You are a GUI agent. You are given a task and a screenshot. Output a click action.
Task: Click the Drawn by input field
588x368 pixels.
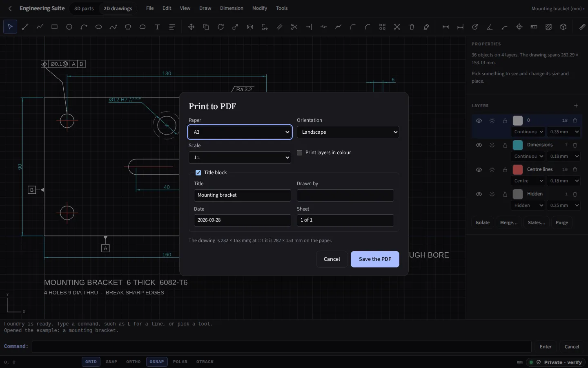click(x=345, y=195)
